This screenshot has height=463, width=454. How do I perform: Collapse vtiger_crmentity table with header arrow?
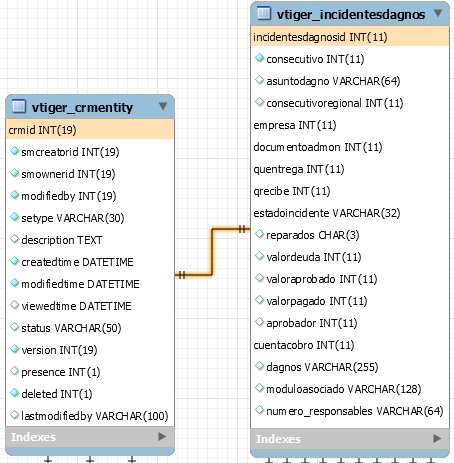(x=163, y=106)
